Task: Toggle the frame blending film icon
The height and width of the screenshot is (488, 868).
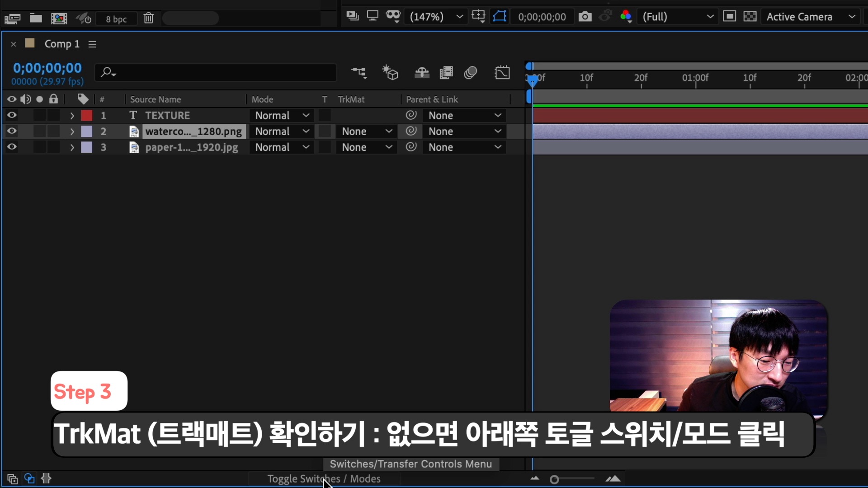Action: coord(446,73)
